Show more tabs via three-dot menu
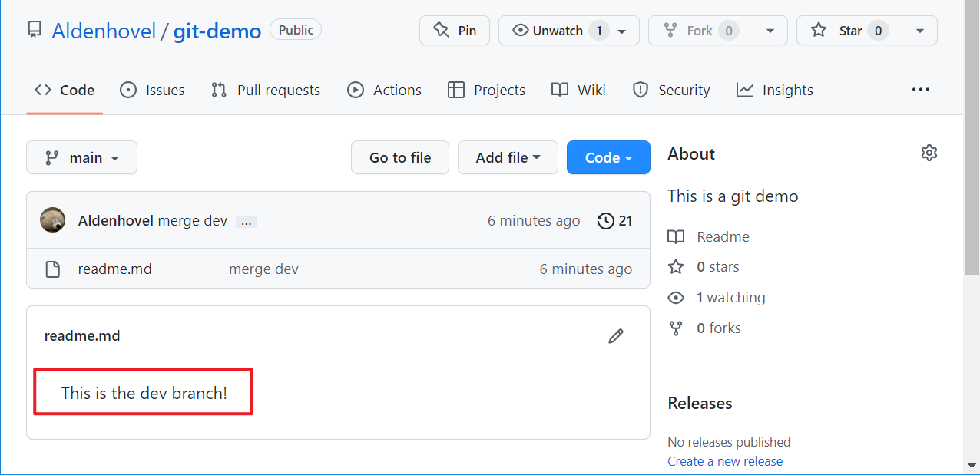 921,90
